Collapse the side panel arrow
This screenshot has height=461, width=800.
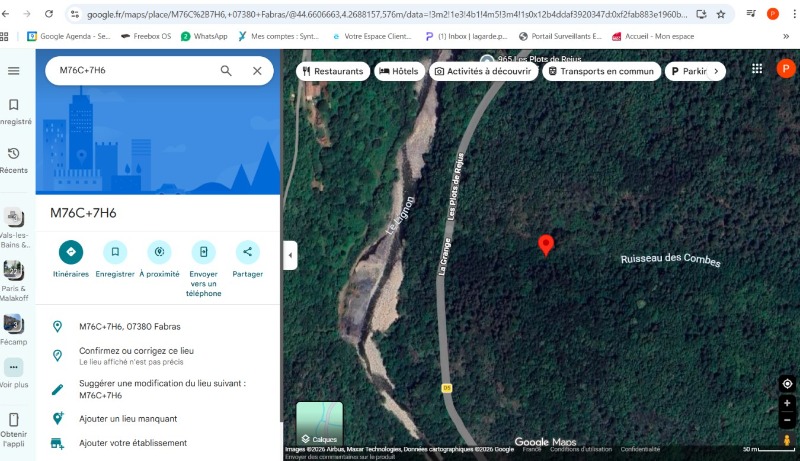click(290, 255)
